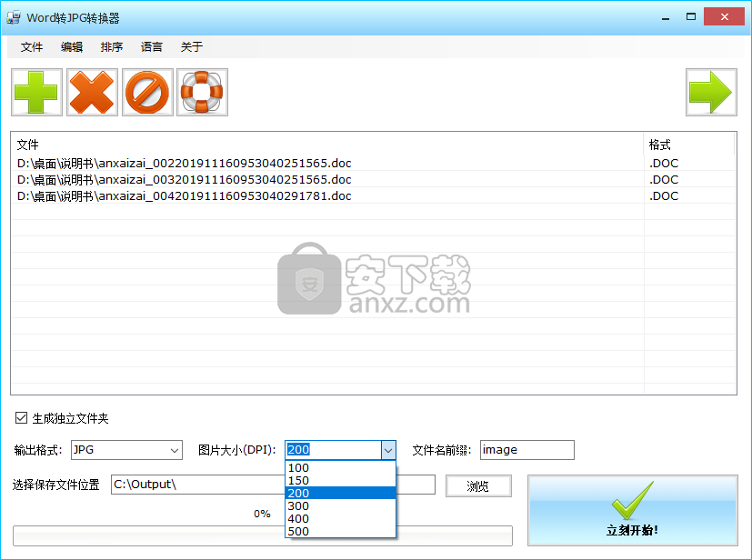Close the Word转JPG转换器 window
The image size is (752, 560).
(x=724, y=16)
